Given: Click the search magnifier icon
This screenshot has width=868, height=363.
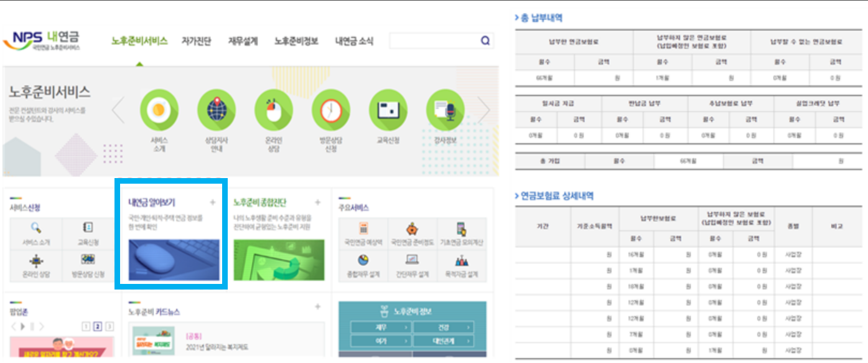Looking at the screenshot, I should click(x=485, y=40).
